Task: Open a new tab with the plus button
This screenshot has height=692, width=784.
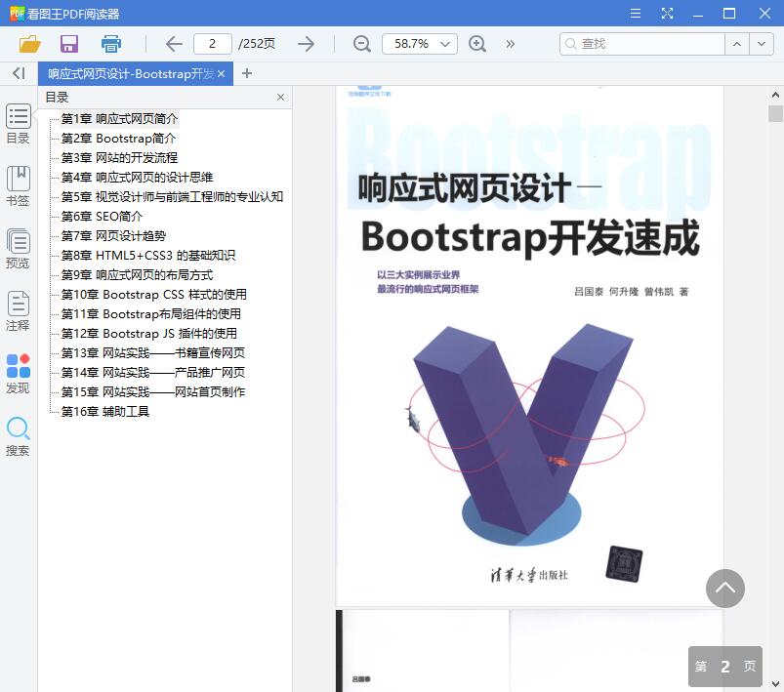Action: point(247,73)
